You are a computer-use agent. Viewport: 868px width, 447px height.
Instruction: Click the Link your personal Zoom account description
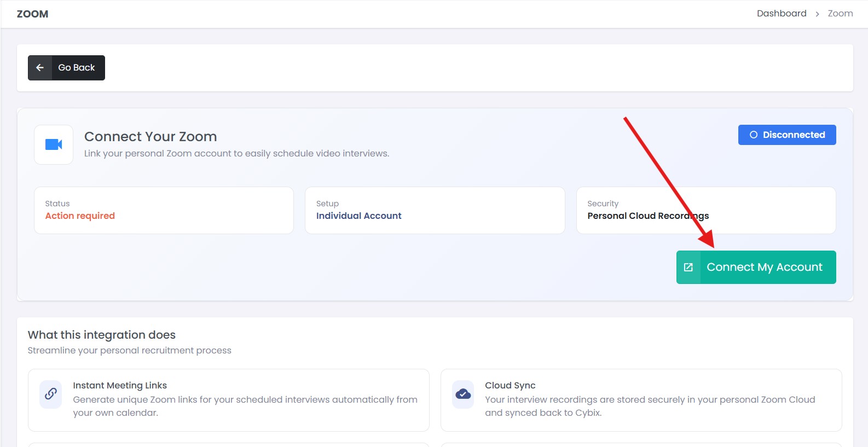tap(236, 153)
